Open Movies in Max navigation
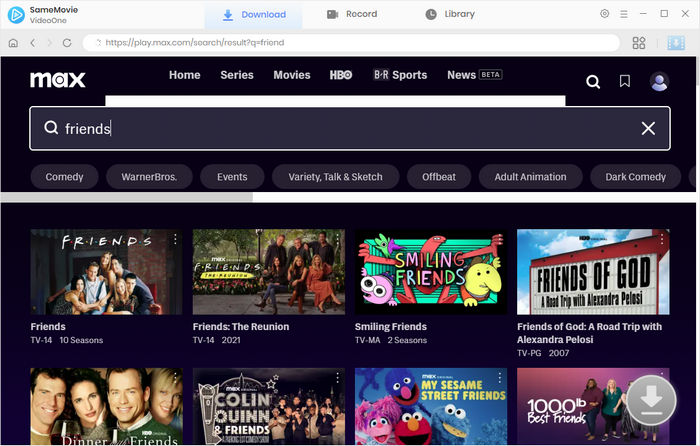Image resolution: width=700 pixels, height=446 pixels. 292,75
